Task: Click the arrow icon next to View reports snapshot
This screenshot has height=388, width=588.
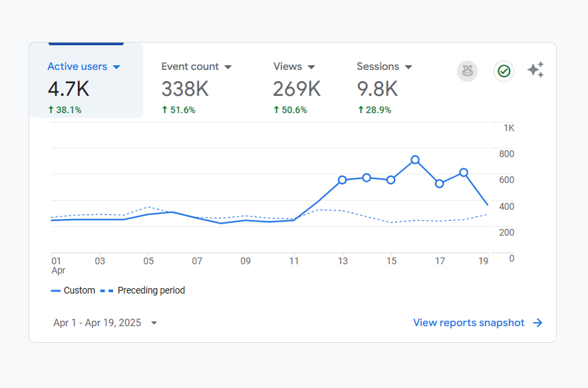Action: coord(536,323)
